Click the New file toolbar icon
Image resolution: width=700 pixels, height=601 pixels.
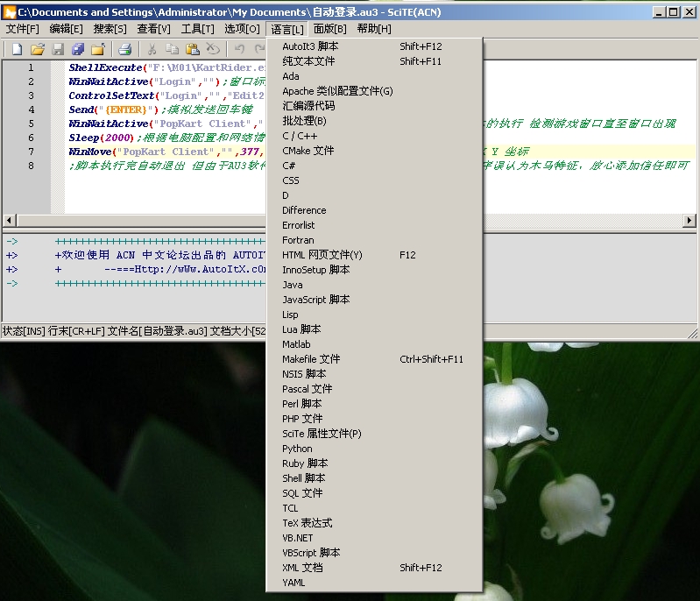point(17,49)
